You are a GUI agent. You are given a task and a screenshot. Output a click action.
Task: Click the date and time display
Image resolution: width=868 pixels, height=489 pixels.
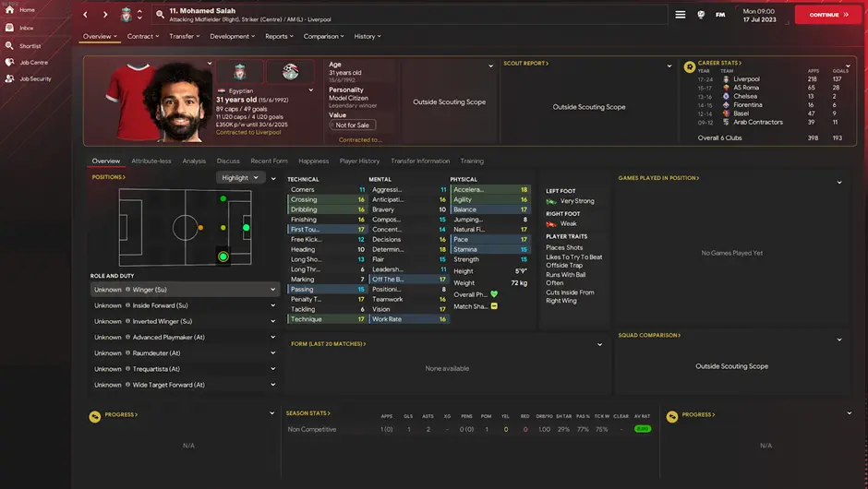(759, 15)
